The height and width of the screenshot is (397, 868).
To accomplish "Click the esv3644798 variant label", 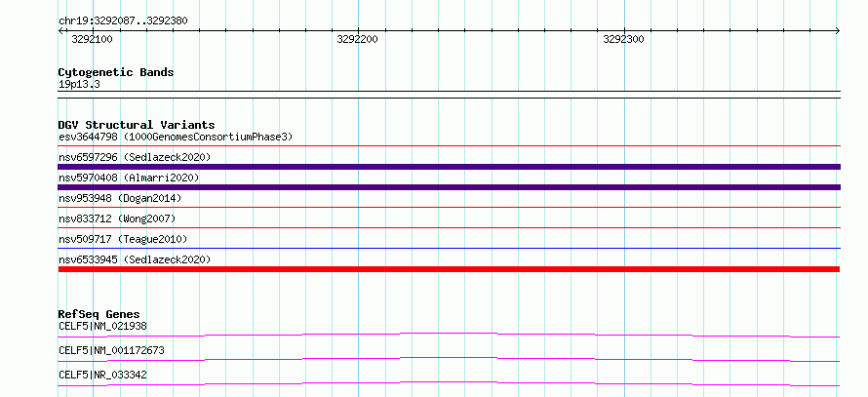I will (176, 137).
